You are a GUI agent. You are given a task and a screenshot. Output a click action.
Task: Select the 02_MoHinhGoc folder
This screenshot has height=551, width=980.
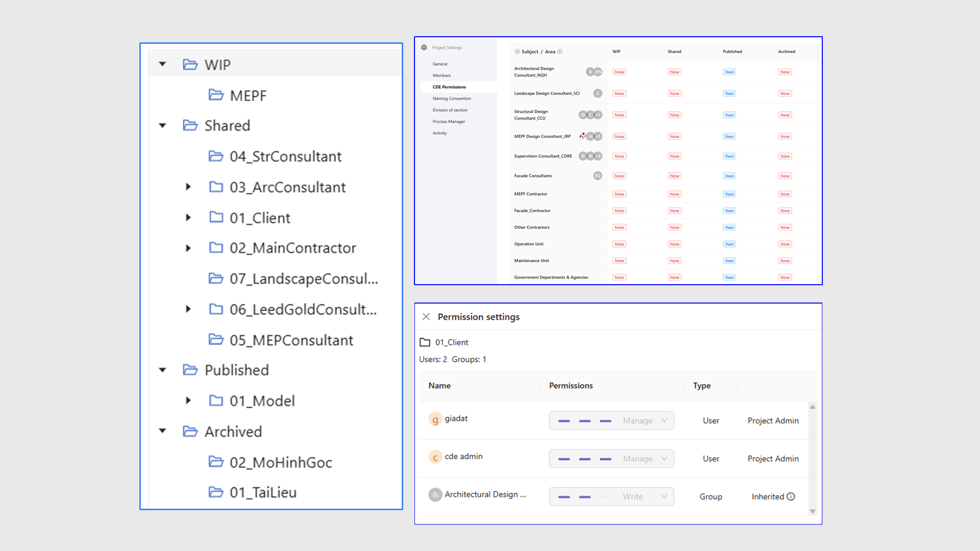281,462
